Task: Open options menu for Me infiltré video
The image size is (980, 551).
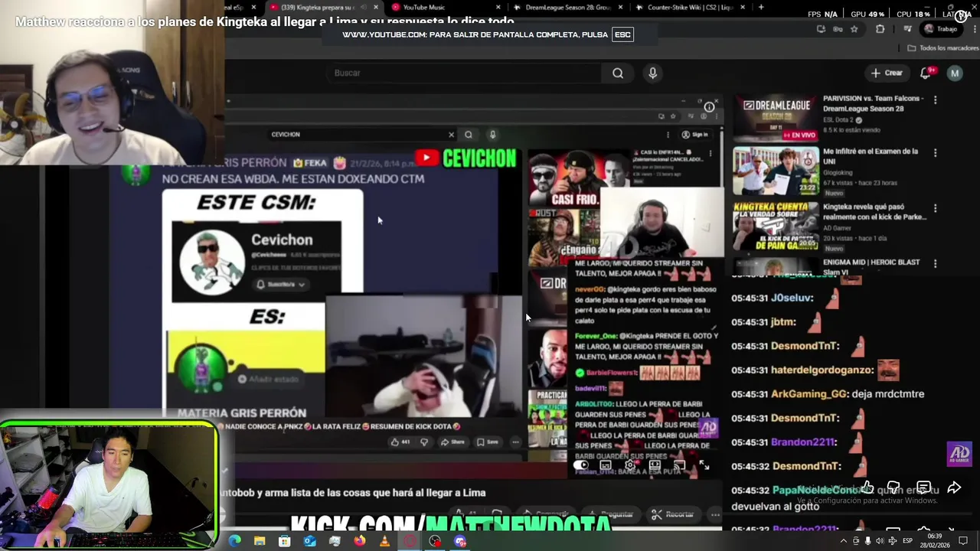Action: 935,153
